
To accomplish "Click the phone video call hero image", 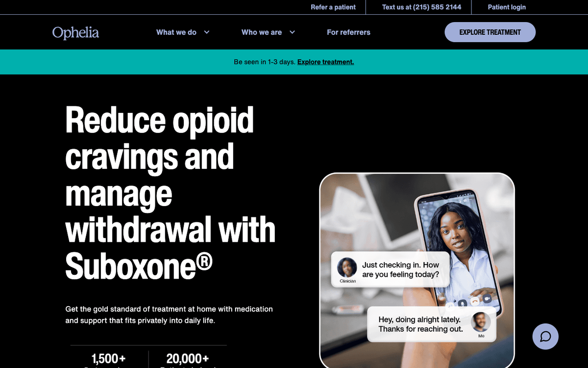I will point(417,270).
